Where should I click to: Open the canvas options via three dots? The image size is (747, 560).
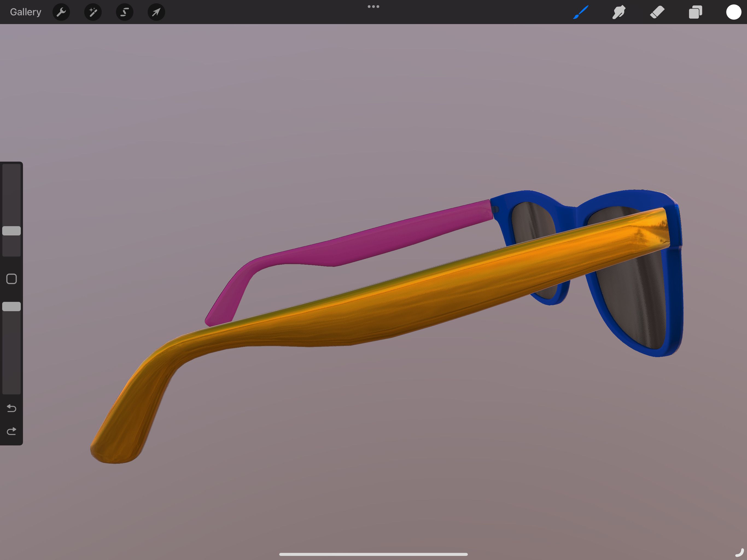(x=373, y=6)
